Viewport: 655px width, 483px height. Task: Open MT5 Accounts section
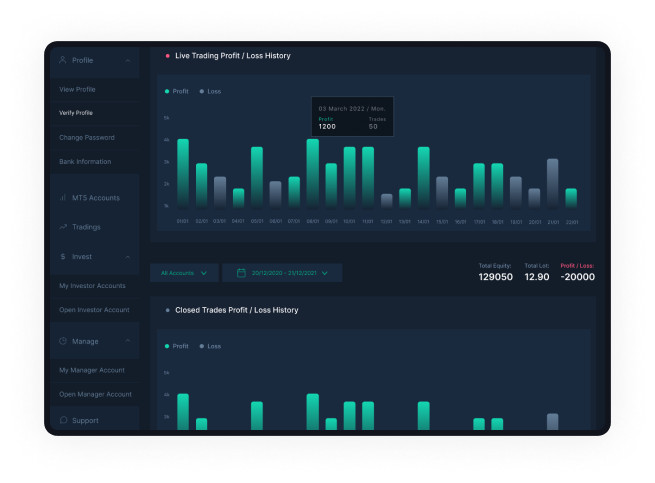coord(94,198)
